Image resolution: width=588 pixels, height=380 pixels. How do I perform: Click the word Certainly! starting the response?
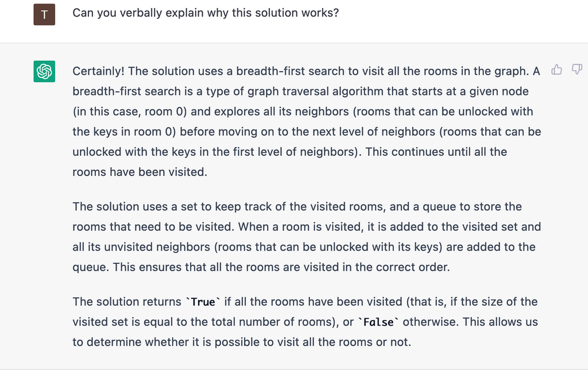pyautogui.click(x=98, y=71)
